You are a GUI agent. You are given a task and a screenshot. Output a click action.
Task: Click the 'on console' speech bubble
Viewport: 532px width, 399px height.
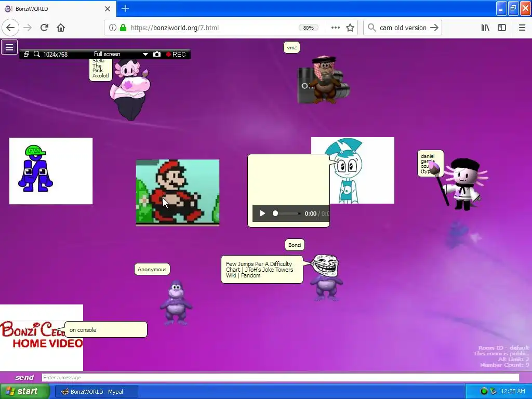pos(106,330)
